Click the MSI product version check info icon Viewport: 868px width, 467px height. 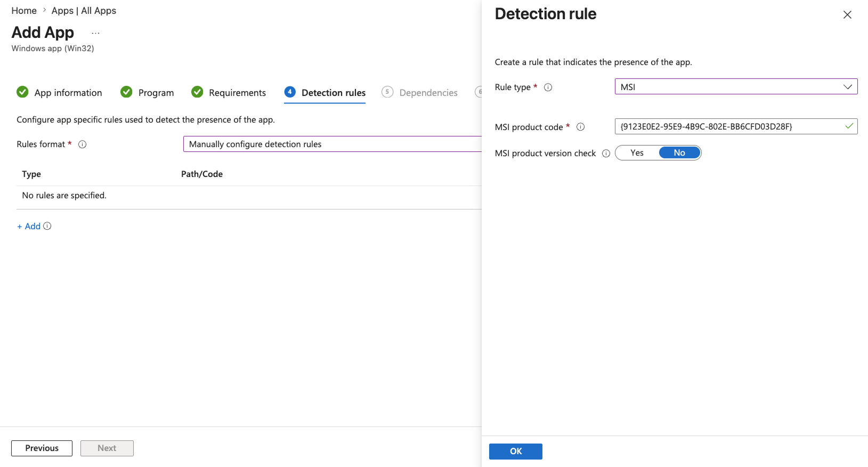point(606,154)
